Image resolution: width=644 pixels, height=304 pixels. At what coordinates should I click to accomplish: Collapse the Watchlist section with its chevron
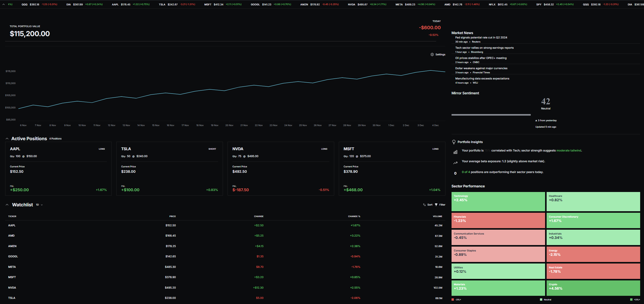7,205
